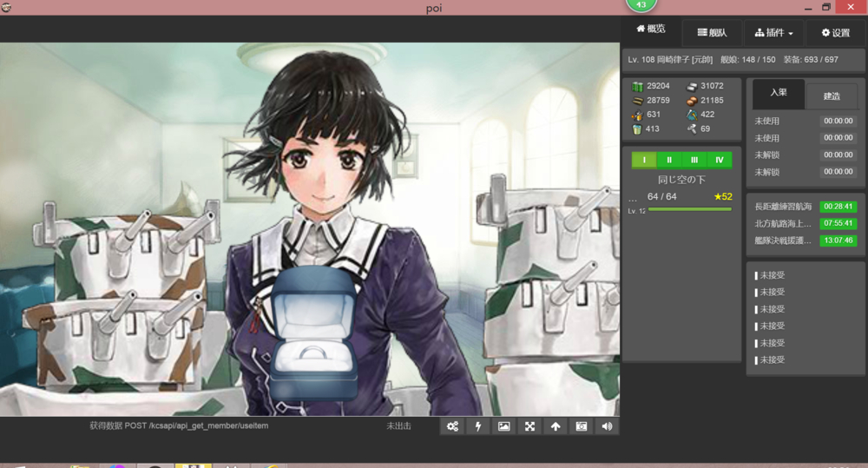Viewport: 868px width, 468px height.
Task: Click the instant construction torch icon
Action: (638, 115)
